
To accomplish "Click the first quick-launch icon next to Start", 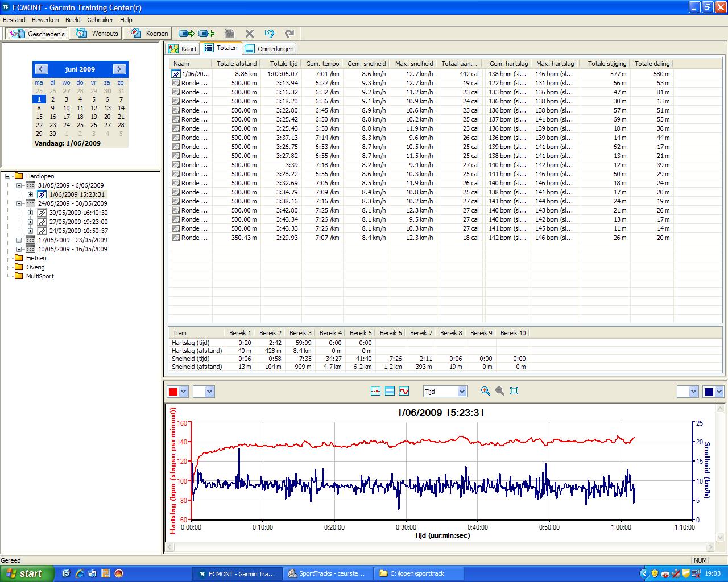I will pyautogui.click(x=67, y=573).
